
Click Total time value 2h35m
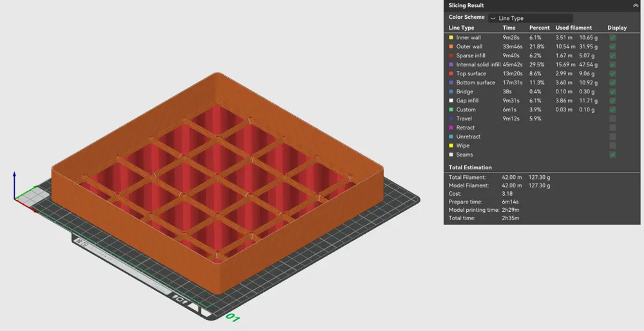(x=511, y=218)
